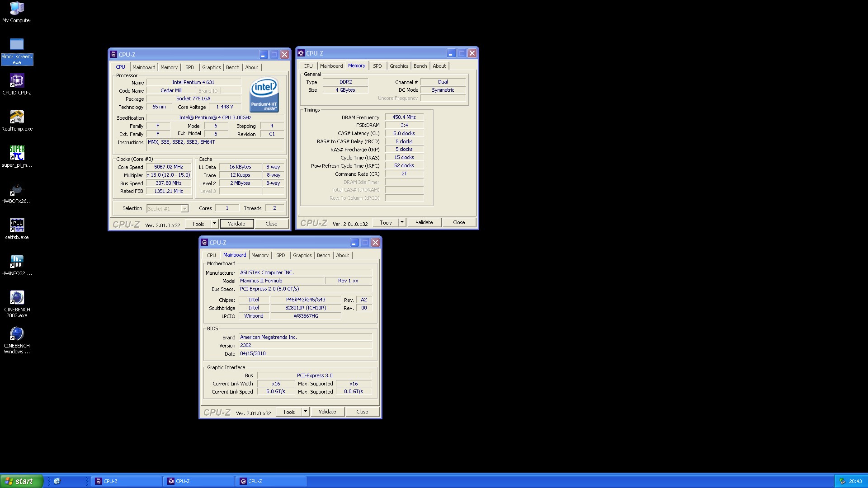Switch to SPD tab in Memory window
Viewport: 868px width, 488px height.
[x=377, y=66]
